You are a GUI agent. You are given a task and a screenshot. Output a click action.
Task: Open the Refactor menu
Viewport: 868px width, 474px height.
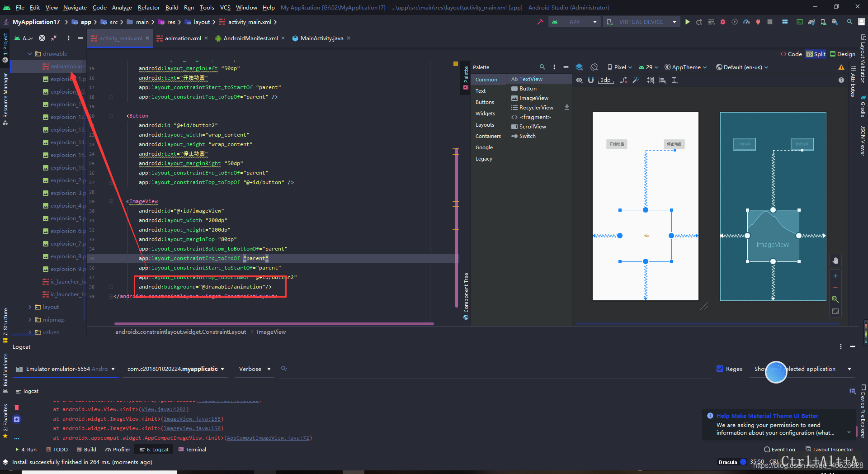(149, 7)
